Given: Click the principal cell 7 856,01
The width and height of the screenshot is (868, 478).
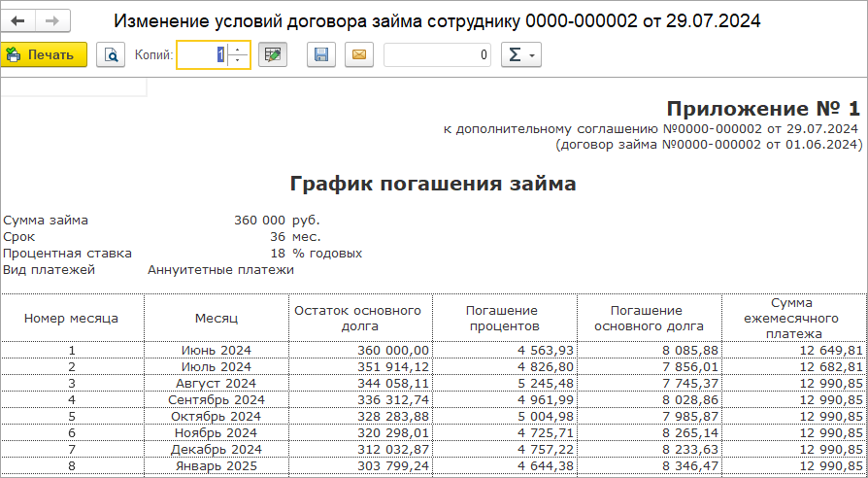Looking at the screenshot, I should coord(650,366).
